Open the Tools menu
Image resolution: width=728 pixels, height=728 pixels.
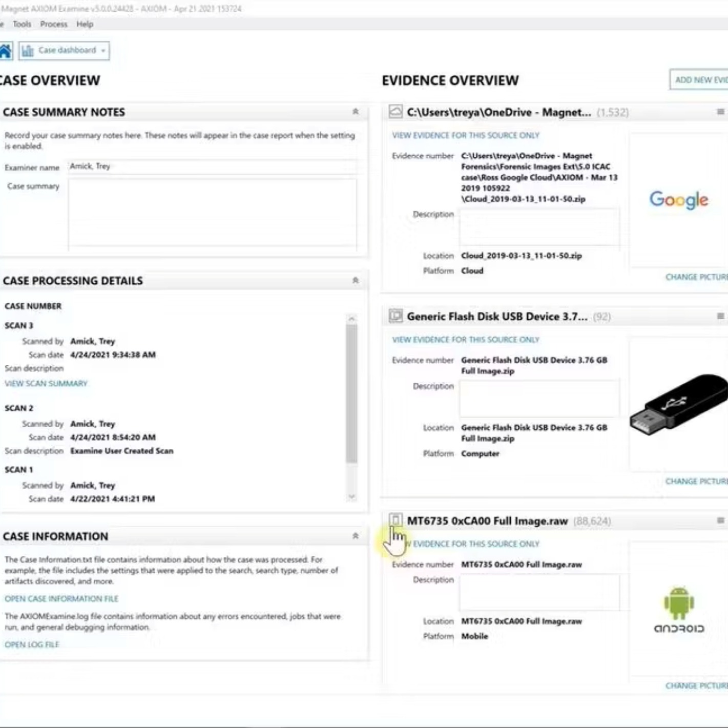pos(22,24)
